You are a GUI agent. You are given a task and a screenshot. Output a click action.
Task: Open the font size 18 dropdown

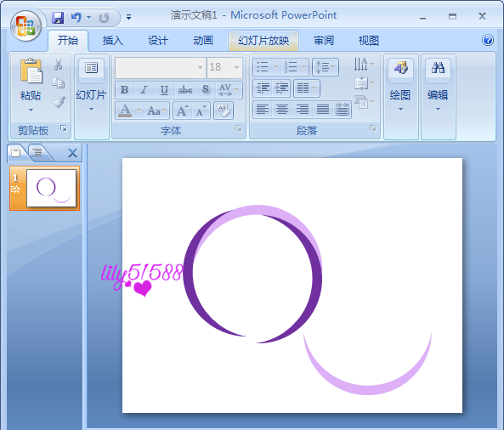pos(237,67)
